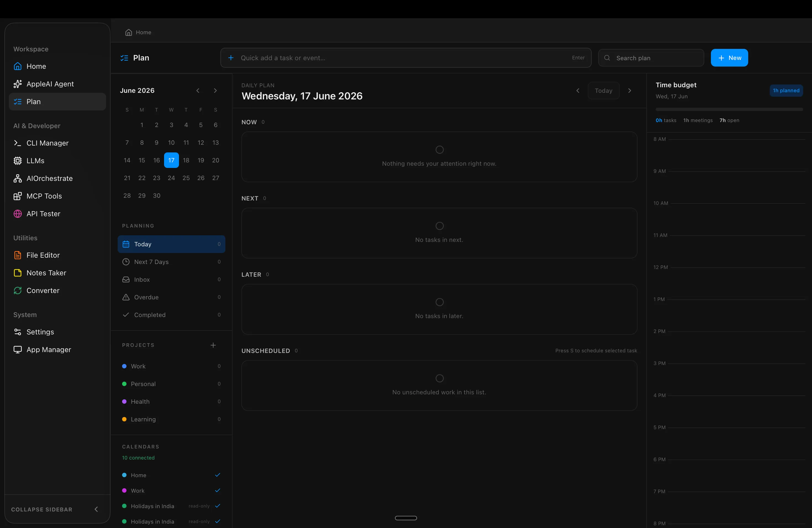Click the Home breadcrumb house icon
Viewport: 812px width, 528px height.
(x=129, y=32)
